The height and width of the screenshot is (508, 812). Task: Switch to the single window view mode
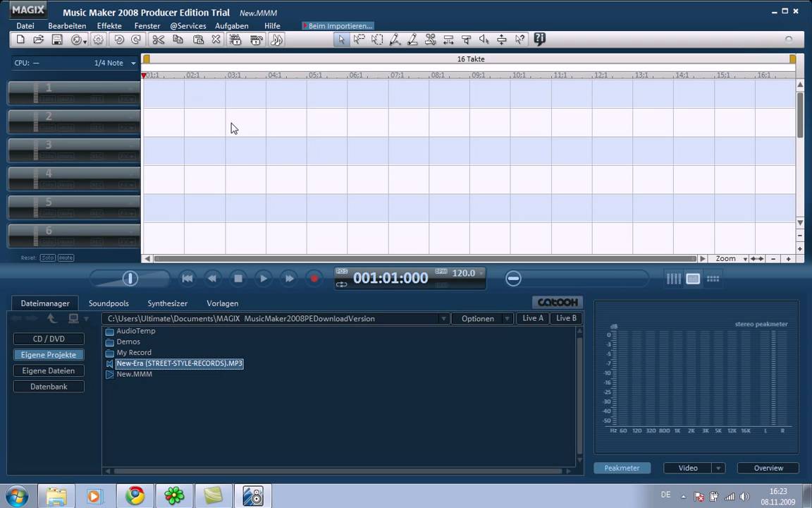point(693,279)
